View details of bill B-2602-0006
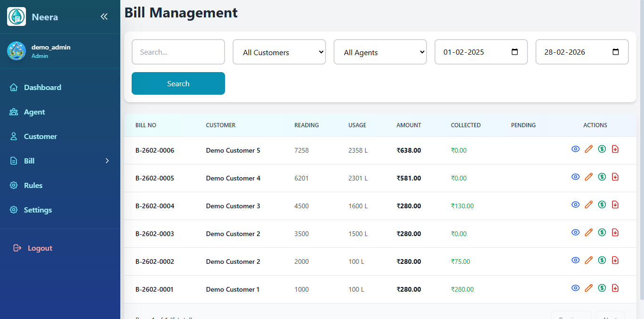Viewport: 644px width, 319px height. tap(575, 149)
